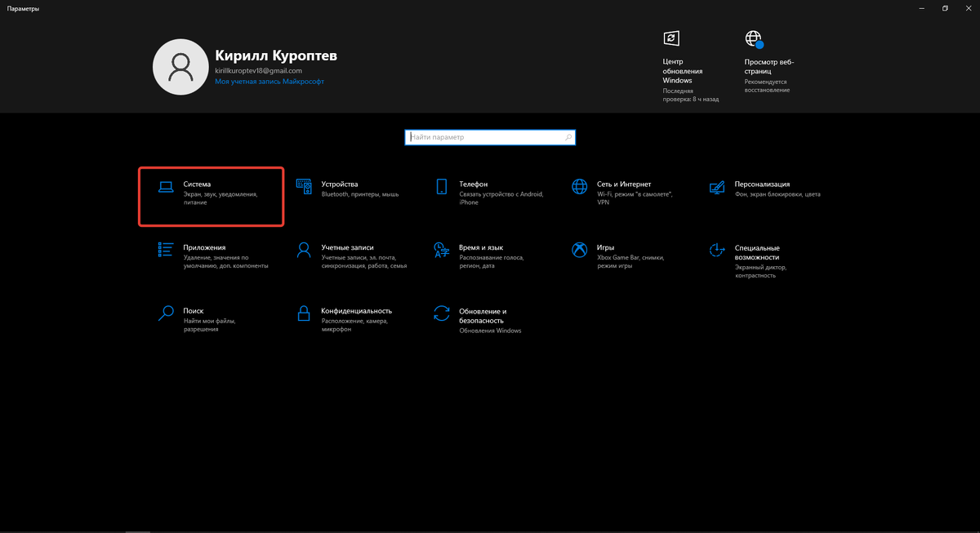Click the text Последняя проверка: 8 ч назад
Screen dimensions: 980x533
click(x=691, y=95)
